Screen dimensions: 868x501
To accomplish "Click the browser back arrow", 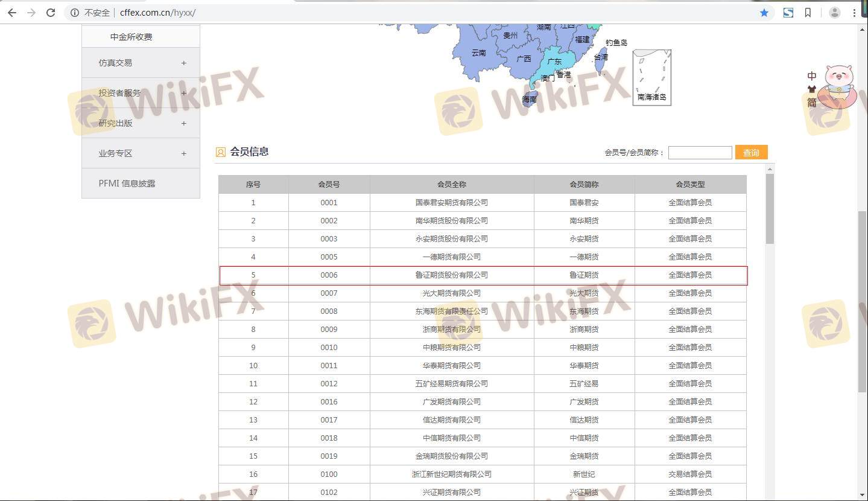I will click(x=12, y=13).
